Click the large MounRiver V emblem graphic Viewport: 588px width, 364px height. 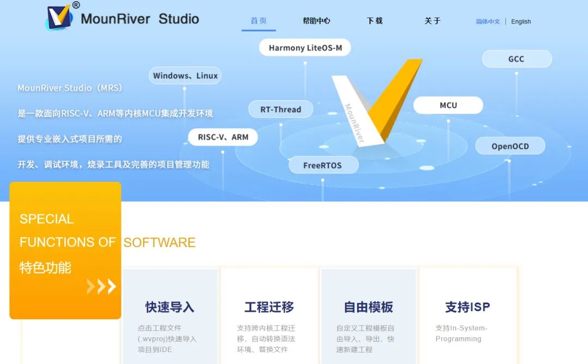[377, 102]
